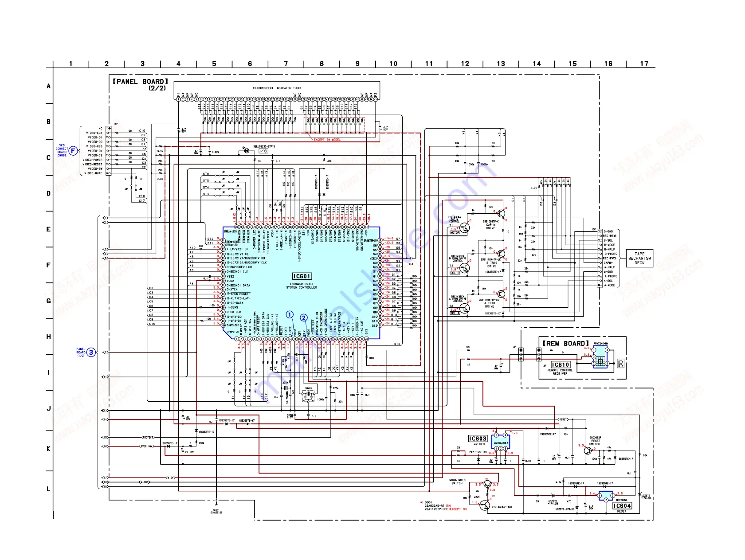
Task: Click grid row header L
Action: (x=48, y=489)
